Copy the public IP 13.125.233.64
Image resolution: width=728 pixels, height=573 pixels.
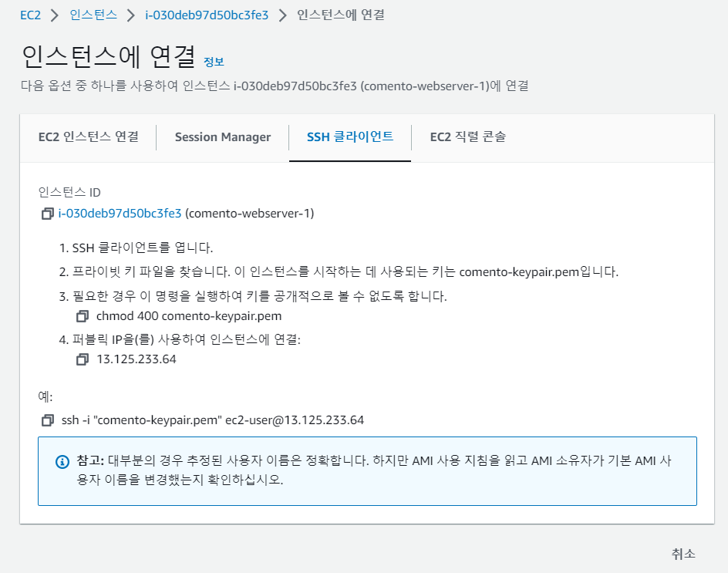click(83, 359)
